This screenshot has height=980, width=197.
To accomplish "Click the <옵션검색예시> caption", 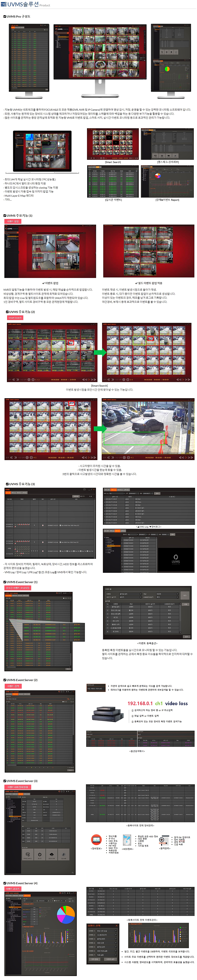I will (x=137, y=751).
